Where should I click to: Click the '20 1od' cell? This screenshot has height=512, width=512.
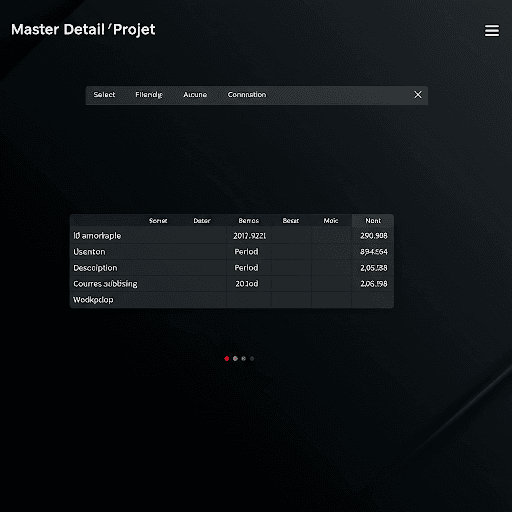coord(247,284)
